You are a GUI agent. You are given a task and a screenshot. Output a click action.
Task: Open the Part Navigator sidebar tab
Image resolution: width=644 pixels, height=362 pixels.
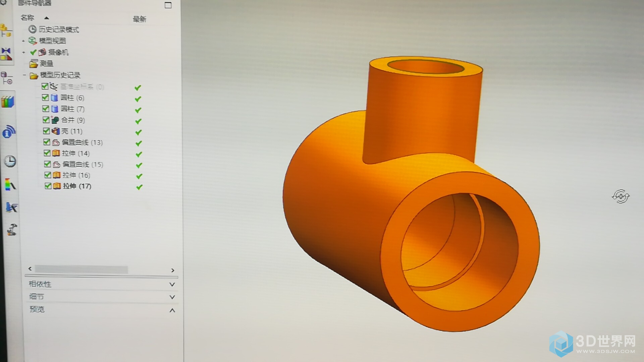(7, 78)
